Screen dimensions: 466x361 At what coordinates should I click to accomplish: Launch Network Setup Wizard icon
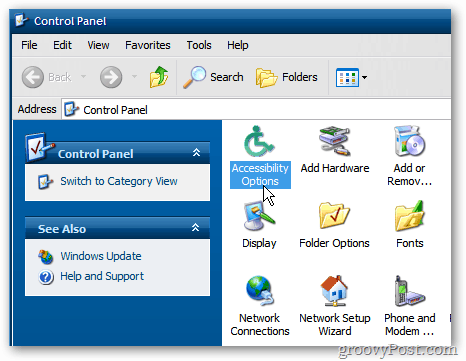click(334, 291)
